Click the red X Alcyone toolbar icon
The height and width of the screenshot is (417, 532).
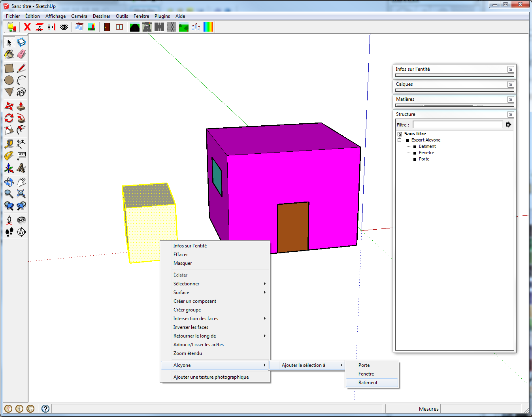pos(27,27)
